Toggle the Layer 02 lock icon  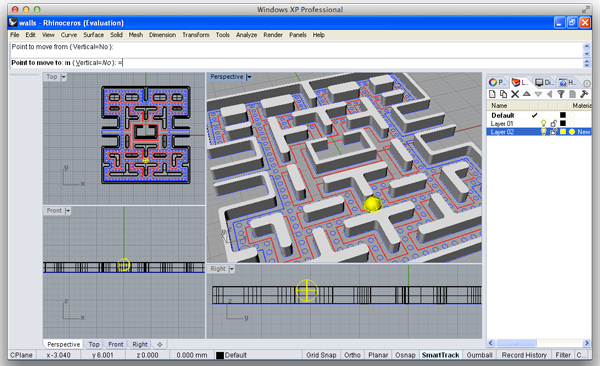(553, 132)
